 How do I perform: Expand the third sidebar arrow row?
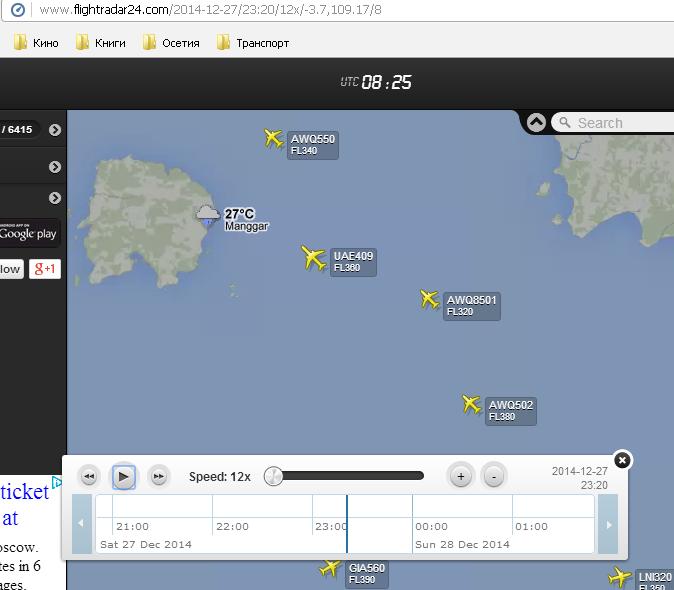(x=55, y=198)
